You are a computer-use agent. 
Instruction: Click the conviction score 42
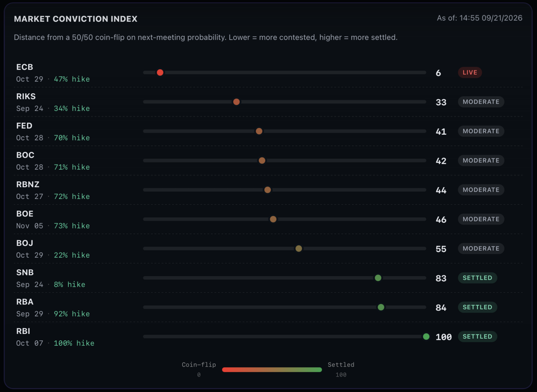pos(441,161)
